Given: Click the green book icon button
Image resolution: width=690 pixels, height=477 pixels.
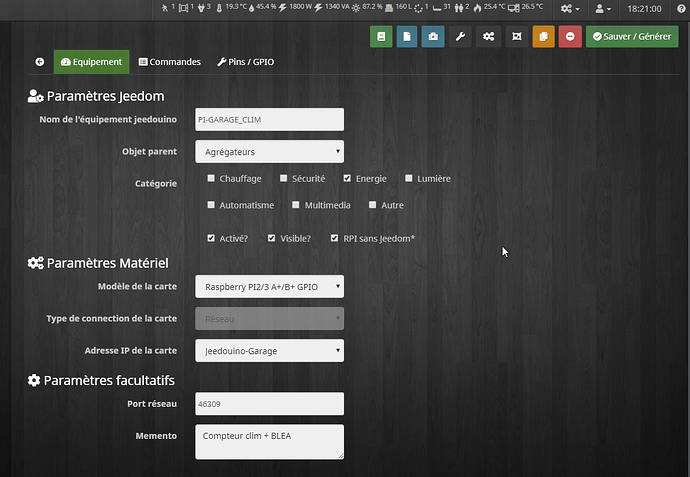Looking at the screenshot, I should [381, 37].
